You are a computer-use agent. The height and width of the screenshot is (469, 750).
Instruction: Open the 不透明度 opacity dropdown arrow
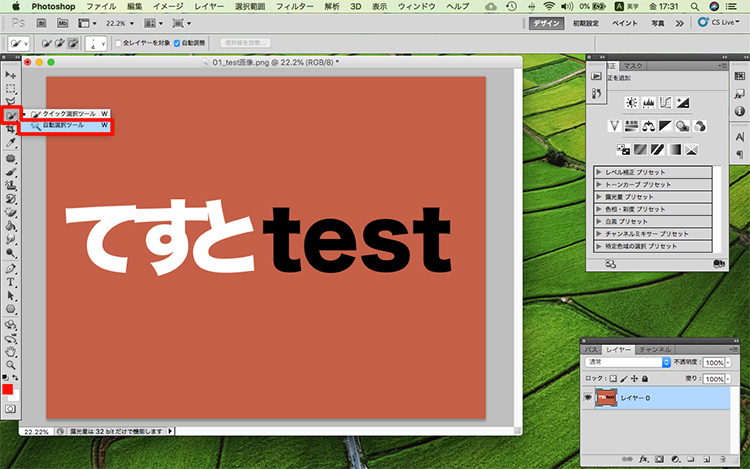click(728, 363)
